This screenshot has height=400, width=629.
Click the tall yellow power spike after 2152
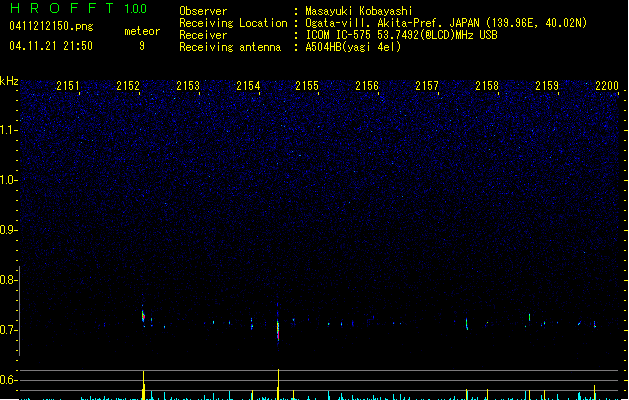[144, 385]
